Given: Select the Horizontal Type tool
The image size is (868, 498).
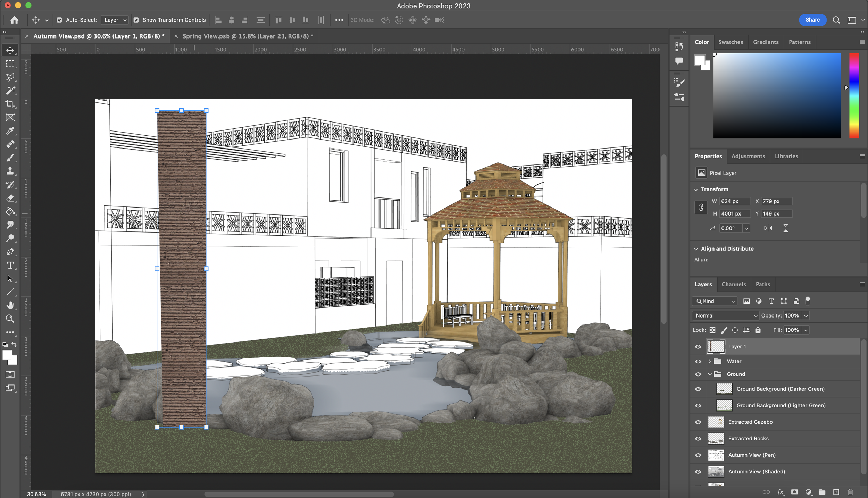Looking at the screenshot, I should pyautogui.click(x=10, y=265).
